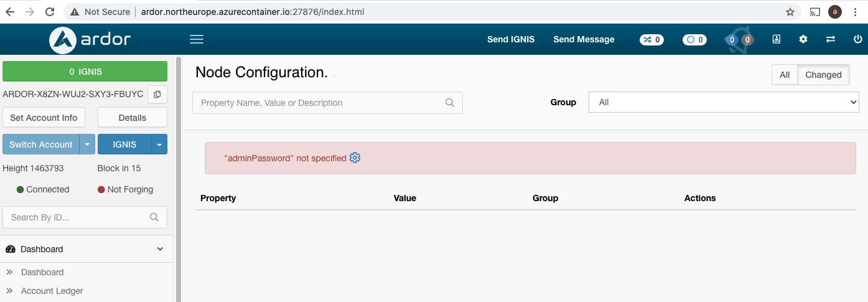868x302 pixels.
Task: Focus the Property Name search field
Action: (x=327, y=103)
